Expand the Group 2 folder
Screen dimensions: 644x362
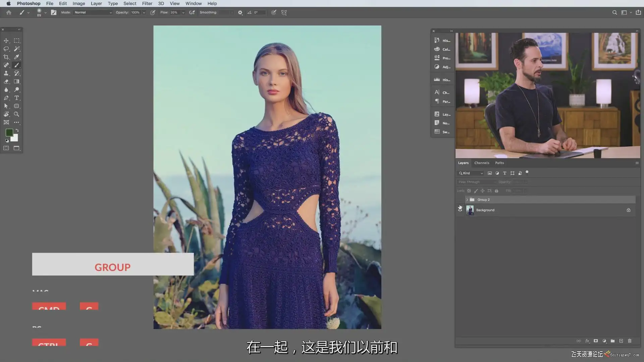(x=467, y=200)
